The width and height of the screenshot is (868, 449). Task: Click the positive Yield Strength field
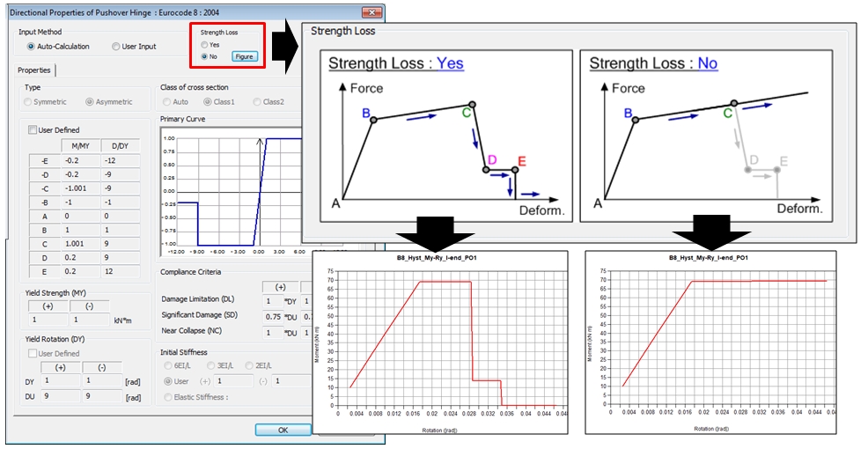(48, 320)
